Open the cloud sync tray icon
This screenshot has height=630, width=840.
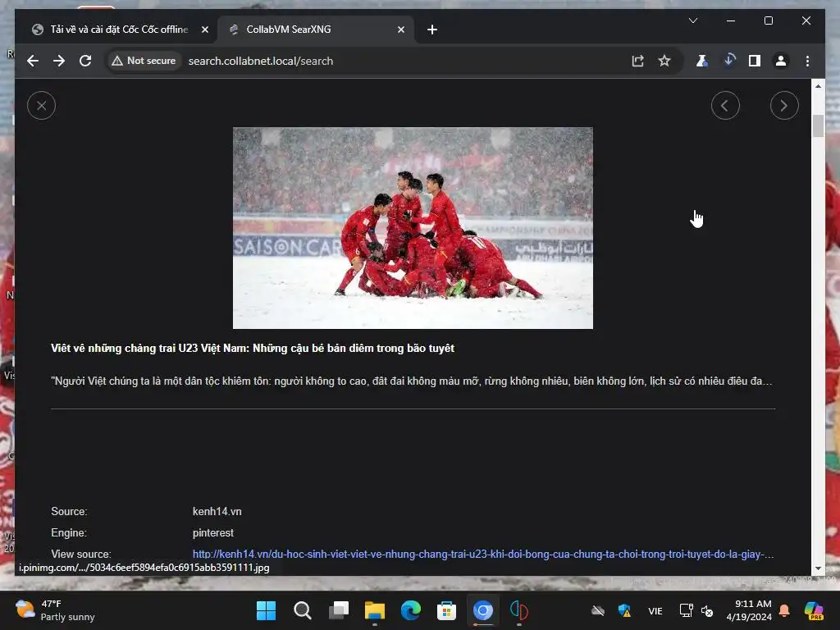coord(598,610)
